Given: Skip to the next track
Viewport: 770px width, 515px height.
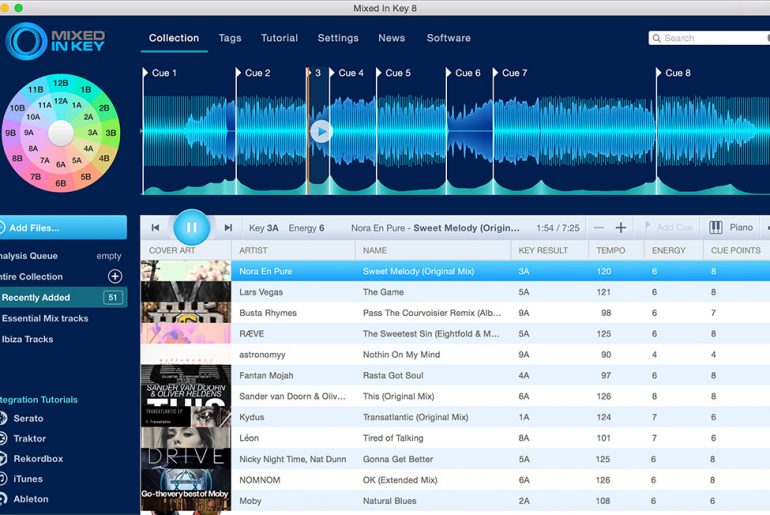Looking at the screenshot, I should pos(228,228).
